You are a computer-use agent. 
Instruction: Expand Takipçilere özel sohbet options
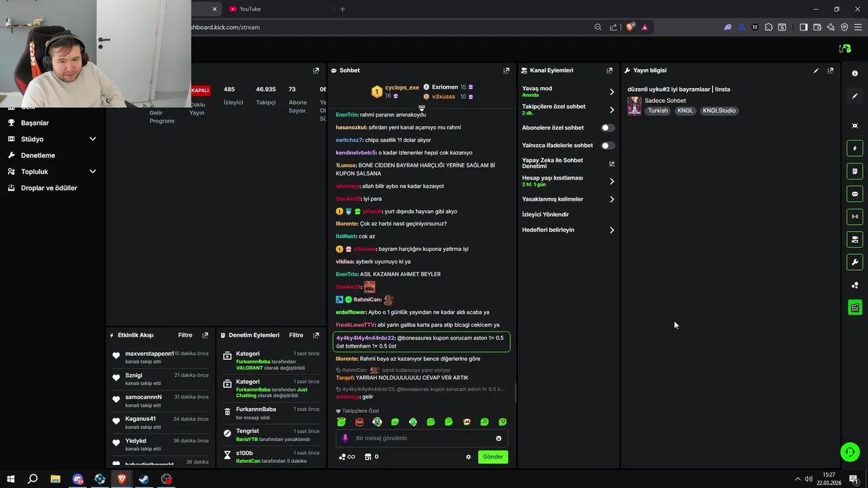click(x=612, y=110)
